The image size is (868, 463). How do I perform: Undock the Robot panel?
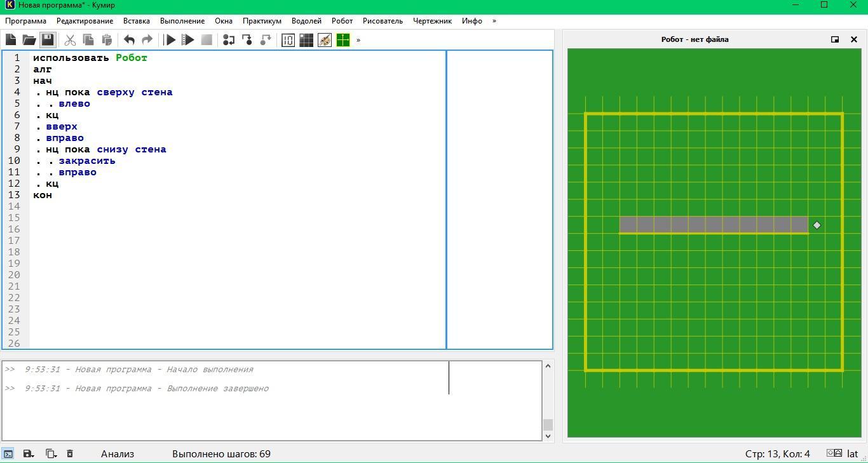(x=835, y=39)
